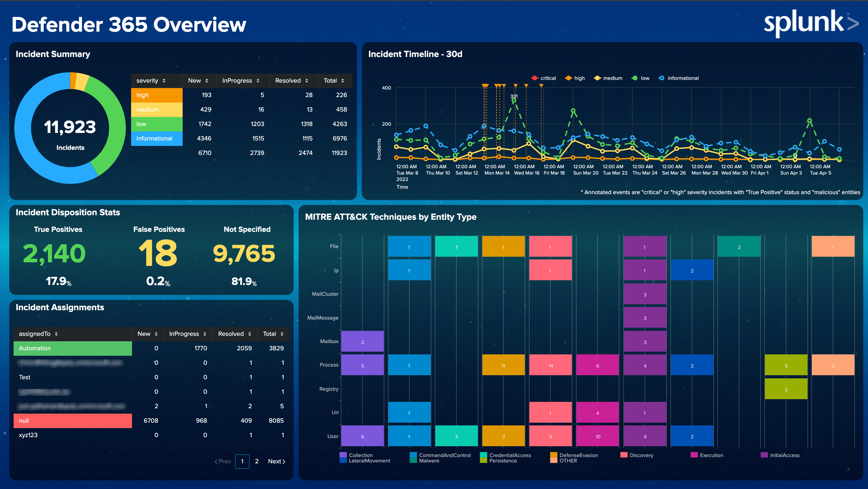Viewport: 868px width, 489px height.
Task: Toggle Execution in MITRE legend
Action: [x=707, y=455]
